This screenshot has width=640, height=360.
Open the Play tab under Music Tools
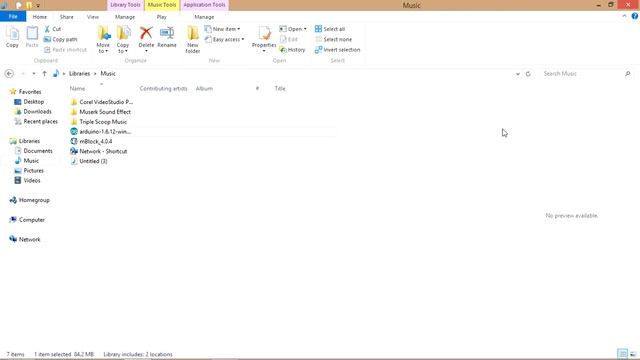point(162,17)
